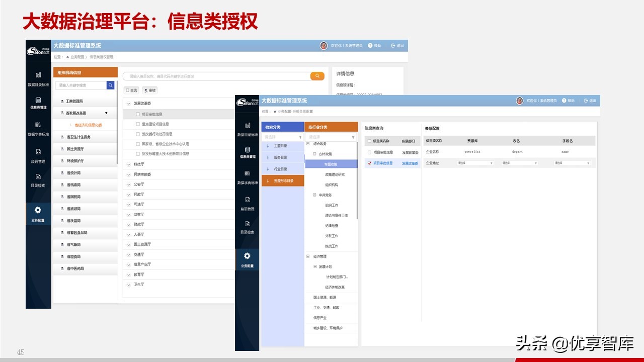Click Sefonsoft logo in back window

[x=38, y=50]
